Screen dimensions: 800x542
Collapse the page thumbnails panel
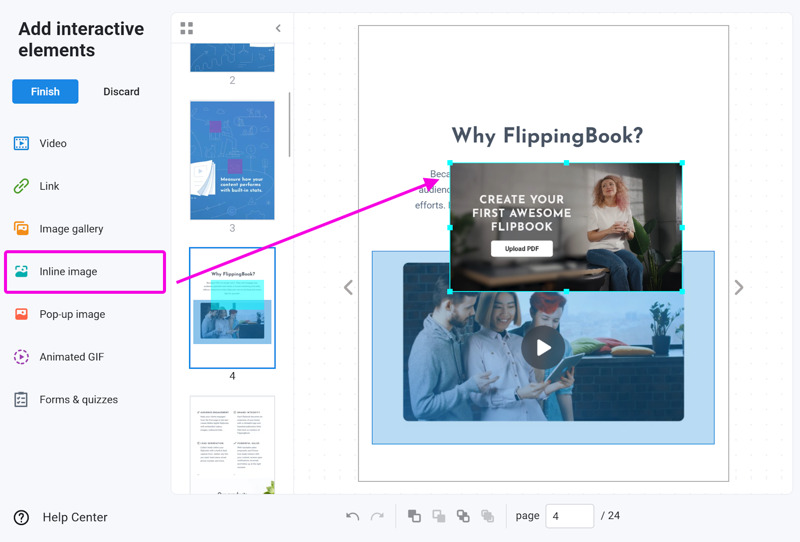pos(278,28)
